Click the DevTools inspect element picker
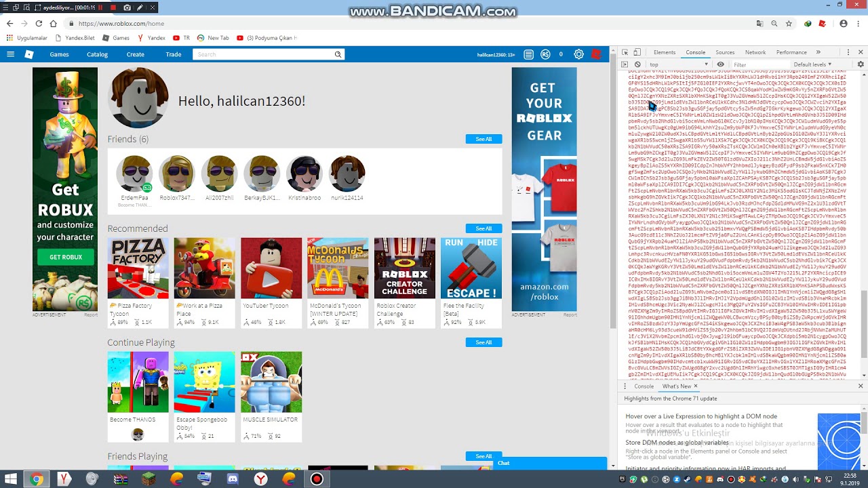This screenshot has height=488, width=868. click(x=625, y=52)
